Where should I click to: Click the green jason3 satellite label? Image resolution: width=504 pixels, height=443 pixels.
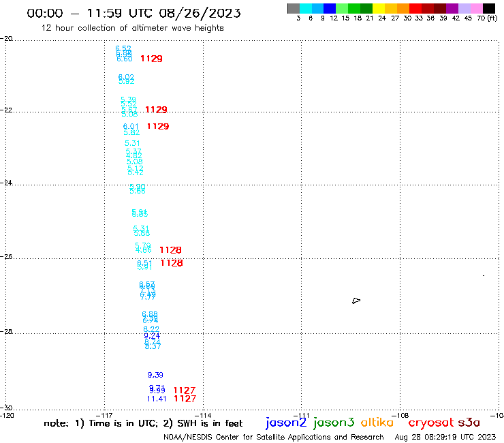click(x=334, y=423)
